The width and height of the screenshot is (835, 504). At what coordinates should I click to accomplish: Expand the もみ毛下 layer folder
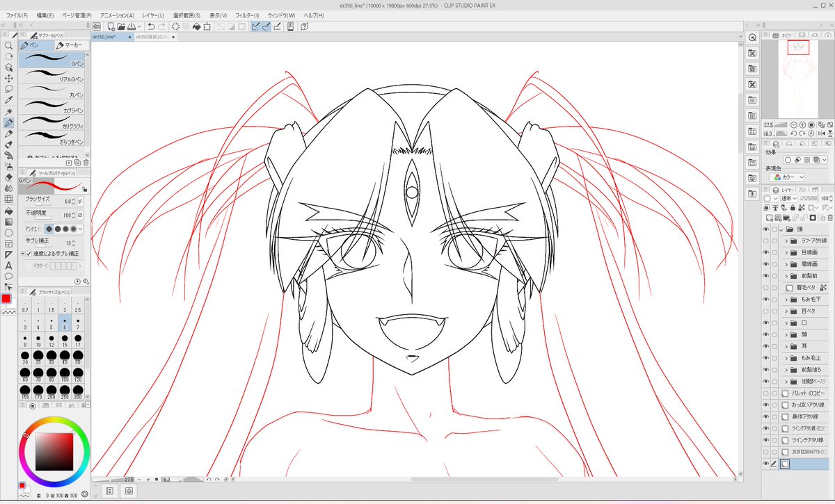click(x=786, y=299)
